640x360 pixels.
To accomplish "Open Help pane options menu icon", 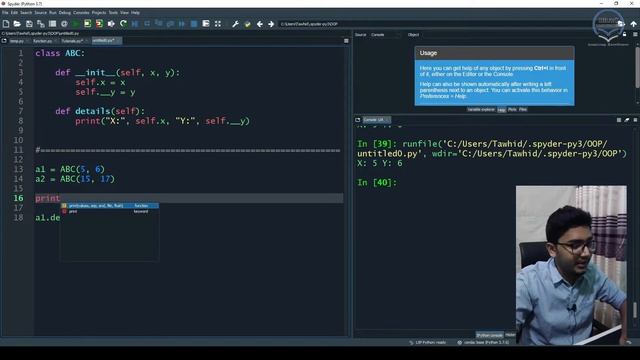I will pos(636,35).
